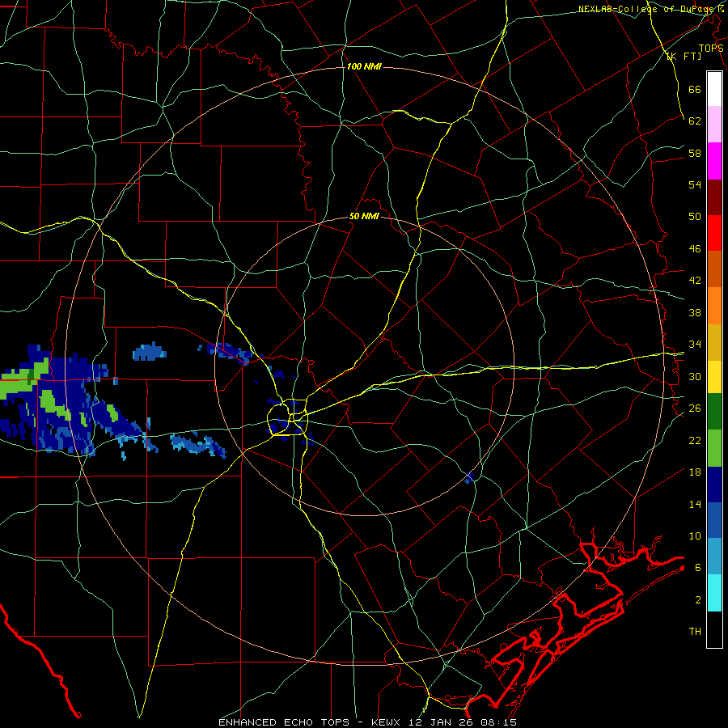The height and width of the screenshot is (728, 728).
Task: Click the '18' legend value
Action: point(695,472)
